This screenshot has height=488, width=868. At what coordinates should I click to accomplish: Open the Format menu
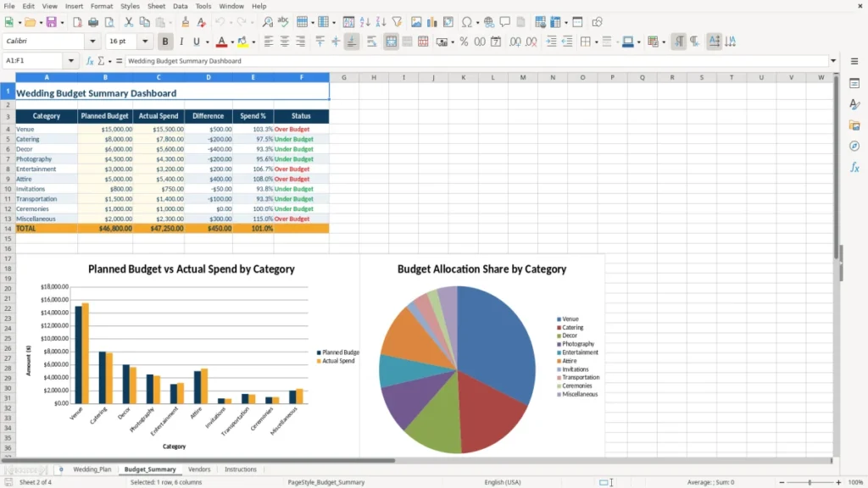pos(102,6)
